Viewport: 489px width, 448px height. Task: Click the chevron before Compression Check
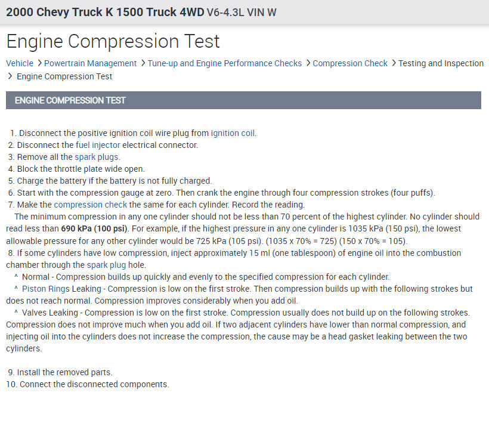308,63
